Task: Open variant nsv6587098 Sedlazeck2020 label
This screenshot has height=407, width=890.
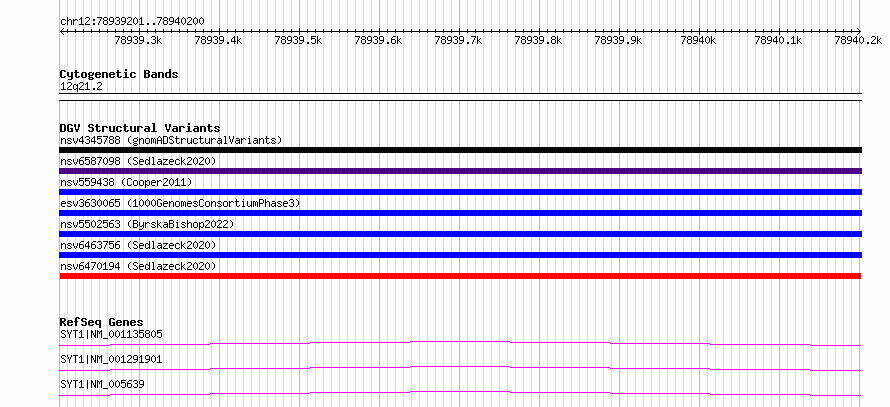Action: click(138, 161)
